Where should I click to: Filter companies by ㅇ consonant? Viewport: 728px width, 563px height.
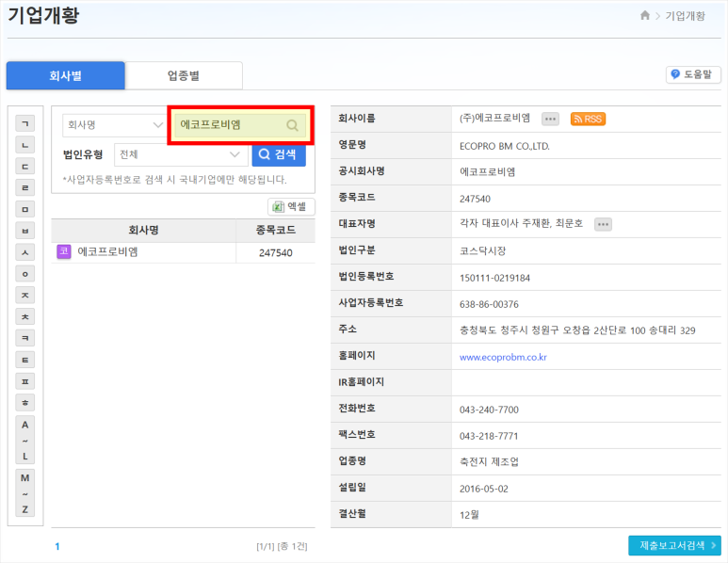(x=25, y=274)
